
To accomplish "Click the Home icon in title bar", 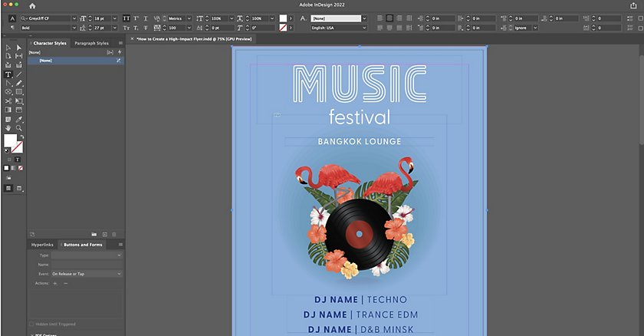I will tap(32, 5).
